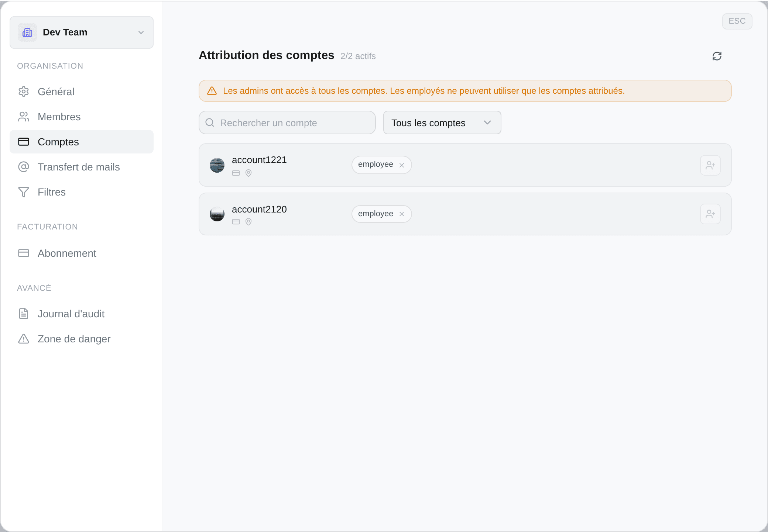
Task: Click the account1221 name
Action: 259,160
